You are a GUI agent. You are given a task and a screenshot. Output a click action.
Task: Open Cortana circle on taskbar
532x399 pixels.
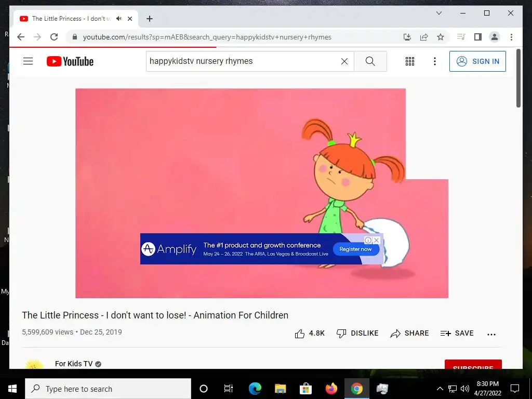tap(203, 389)
